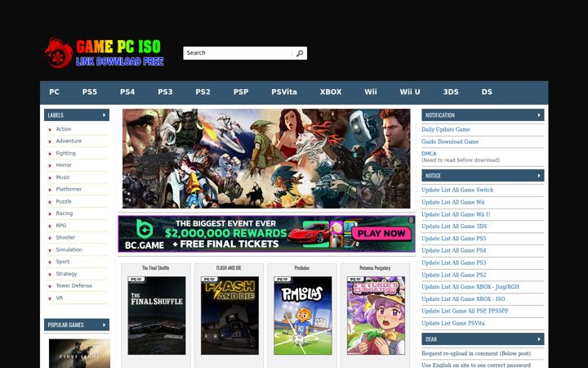Open the PSP menu item
The height and width of the screenshot is (368, 588).
(241, 92)
